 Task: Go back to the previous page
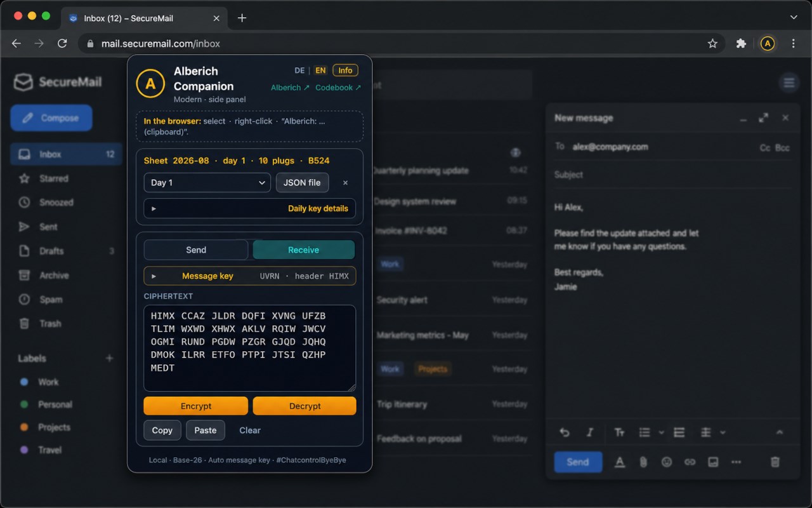[16, 44]
